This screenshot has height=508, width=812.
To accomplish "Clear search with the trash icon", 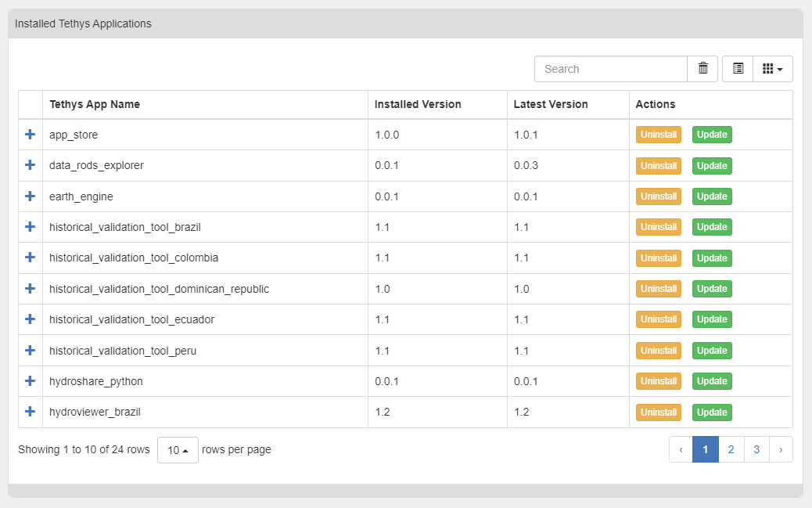I will [702, 69].
